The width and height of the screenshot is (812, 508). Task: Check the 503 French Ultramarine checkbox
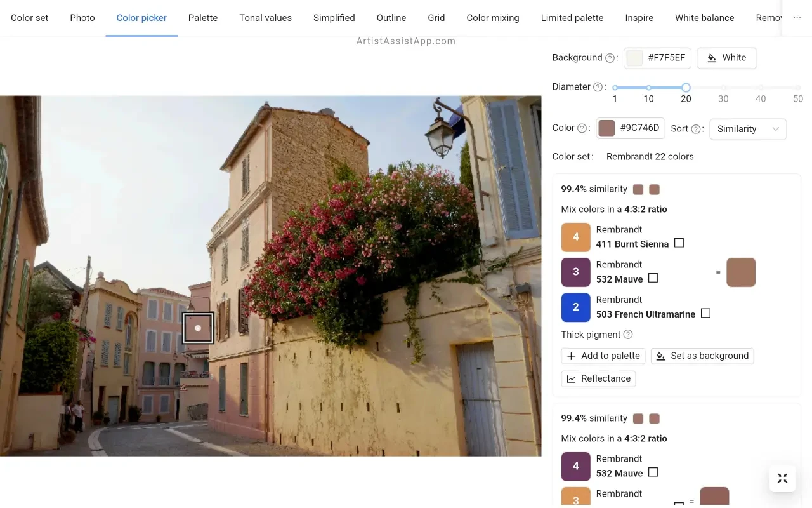(x=705, y=313)
